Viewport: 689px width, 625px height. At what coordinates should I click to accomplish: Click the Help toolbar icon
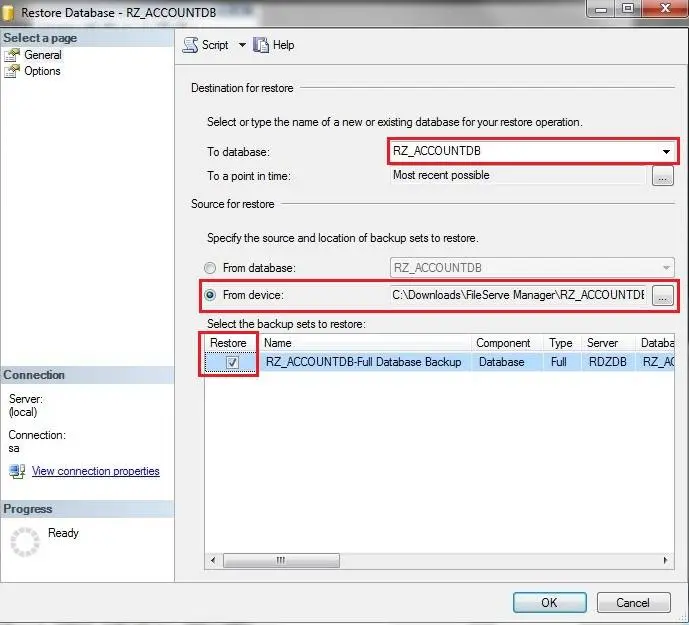tap(261, 45)
